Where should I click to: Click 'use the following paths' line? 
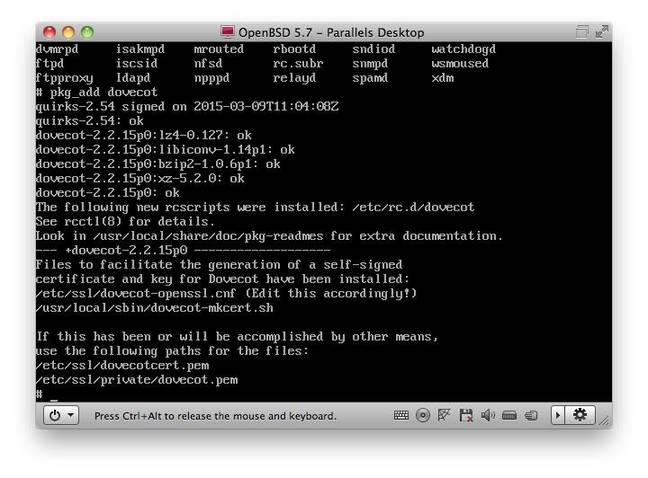pyautogui.click(x=172, y=351)
